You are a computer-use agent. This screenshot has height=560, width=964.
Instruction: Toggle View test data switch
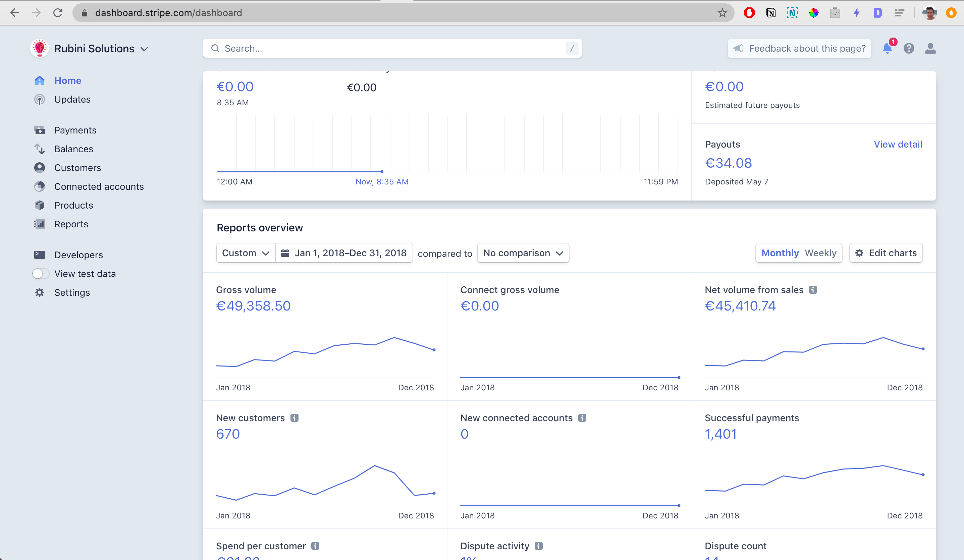[x=41, y=274]
